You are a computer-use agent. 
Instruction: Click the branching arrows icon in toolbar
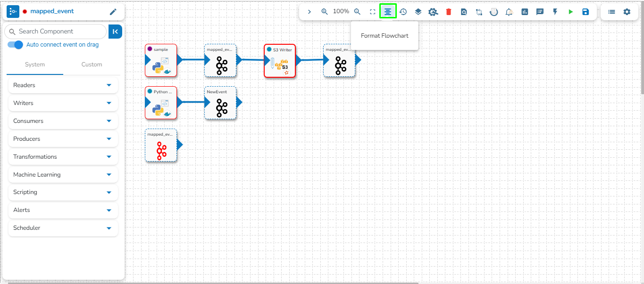click(479, 12)
